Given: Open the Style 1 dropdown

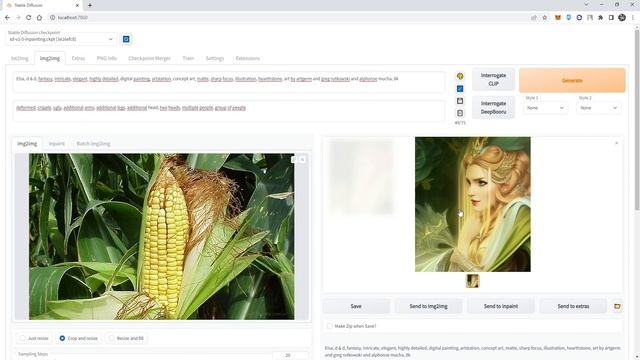Looking at the screenshot, I should (545, 108).
